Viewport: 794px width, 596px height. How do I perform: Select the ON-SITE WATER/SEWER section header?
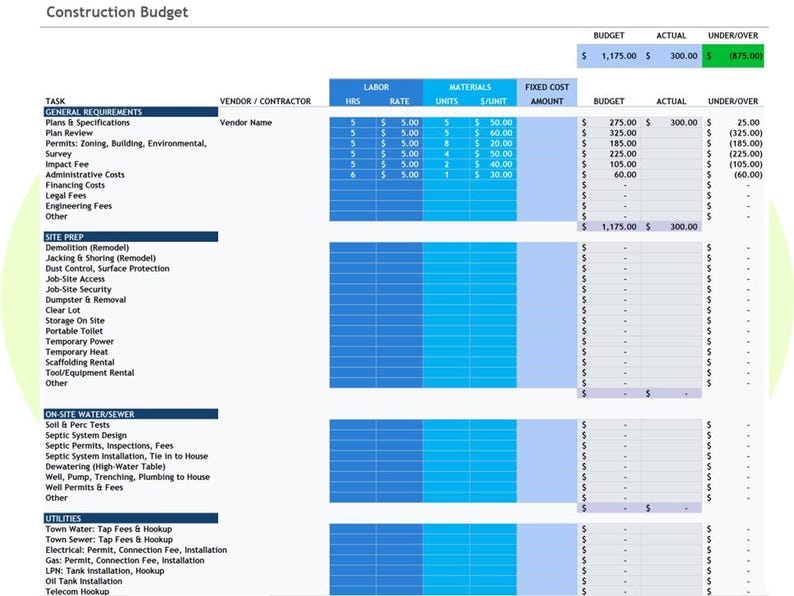(131, 414)
